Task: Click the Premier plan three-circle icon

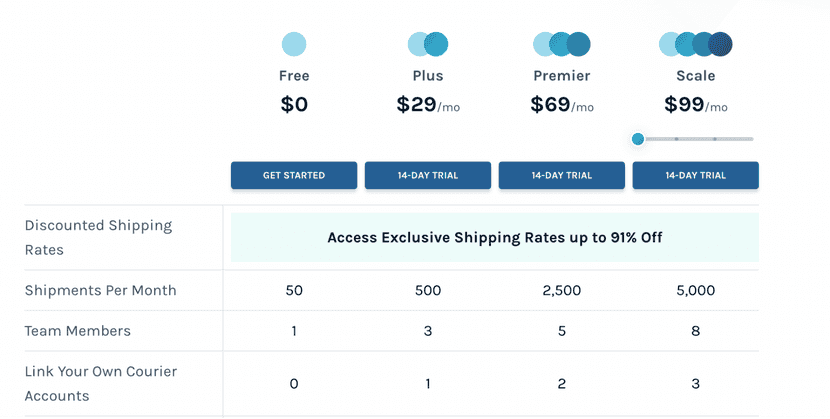Action: tap(561, 44)
